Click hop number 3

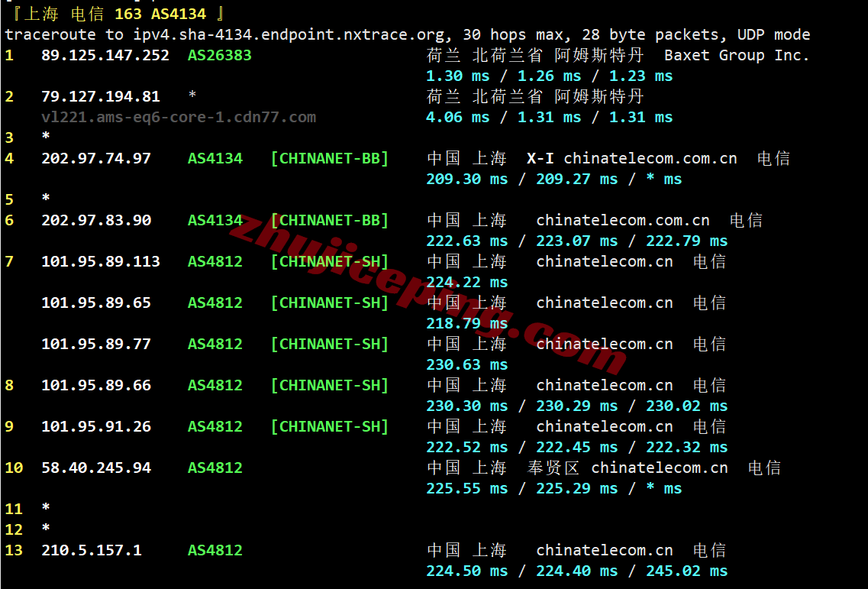click(x=9, y=138)
